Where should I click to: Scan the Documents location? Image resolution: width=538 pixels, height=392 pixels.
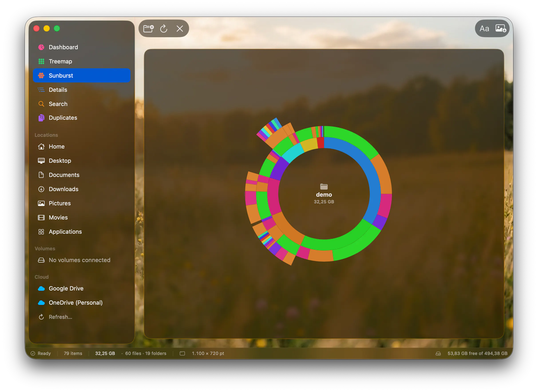tap(81, 175)
